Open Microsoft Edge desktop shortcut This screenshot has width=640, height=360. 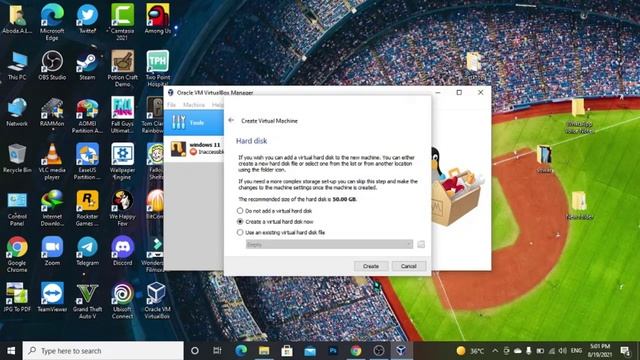(52, 23)
